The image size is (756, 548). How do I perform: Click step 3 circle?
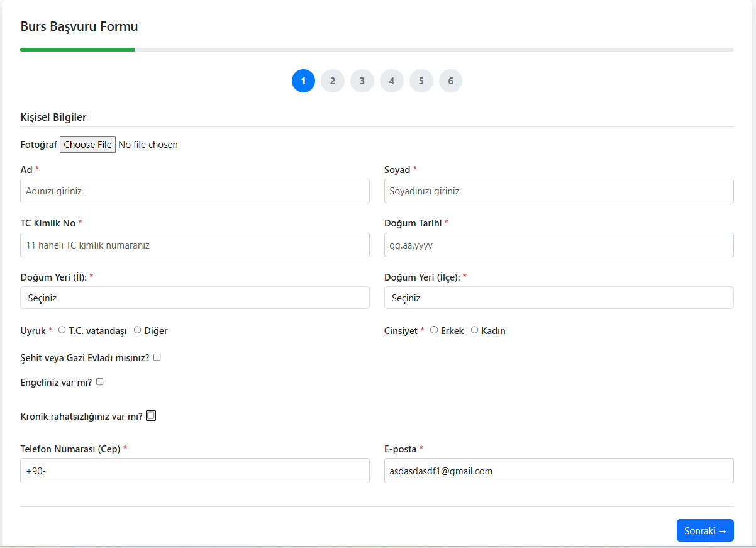click(362, 81)
